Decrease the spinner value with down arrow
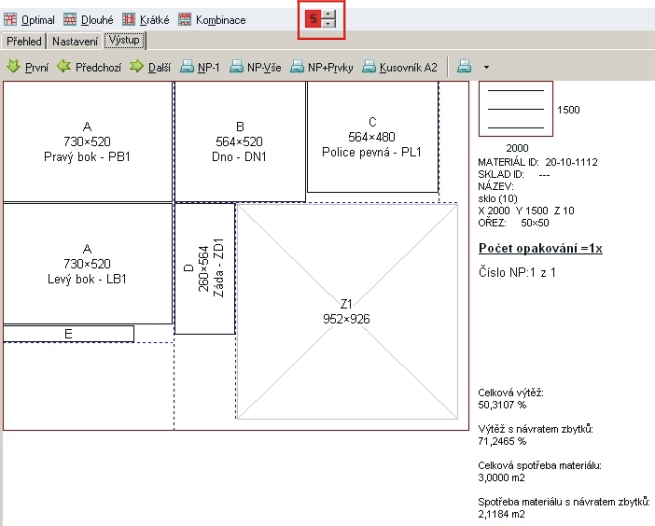 (329, 23)
